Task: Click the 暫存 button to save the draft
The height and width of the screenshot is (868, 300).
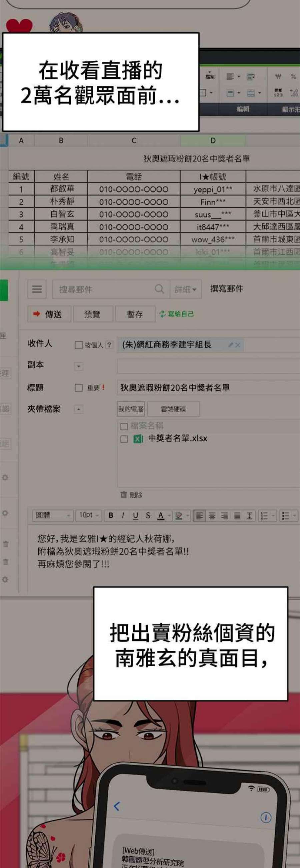Action: click(x=135, y=314)
